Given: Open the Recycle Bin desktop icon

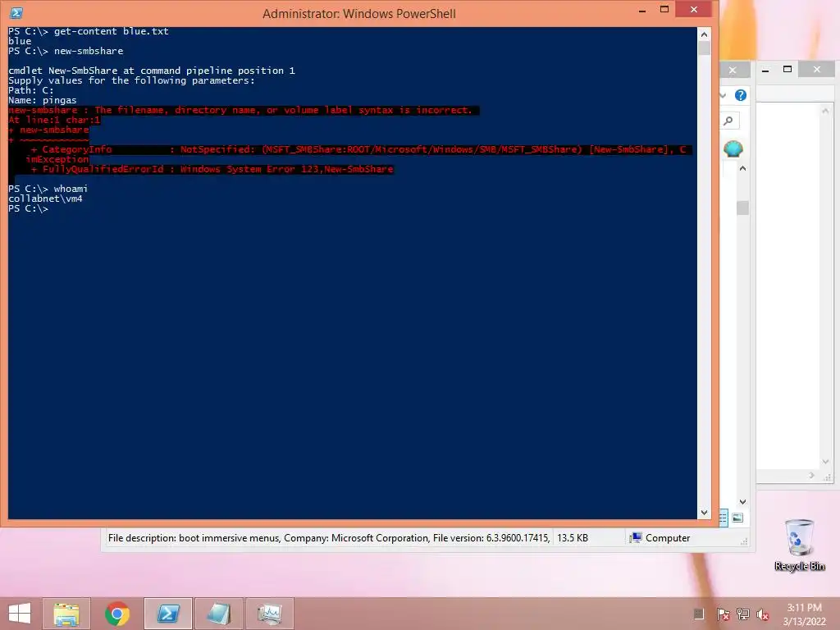Looking at the screenshot, I should pyautogui.click(x=799, y=546).
